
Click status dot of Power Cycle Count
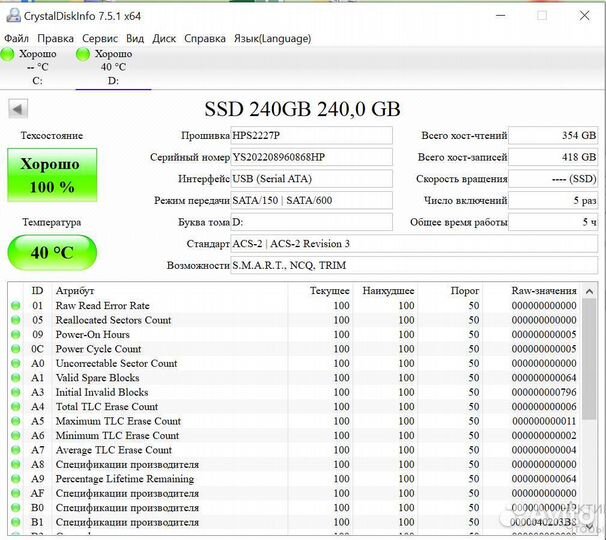point(15,349)
